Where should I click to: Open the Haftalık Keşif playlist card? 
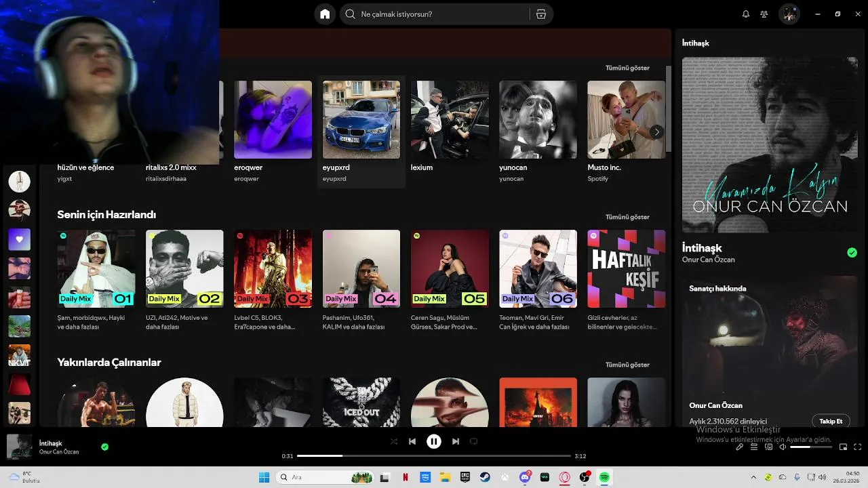(x=627, y=281)
